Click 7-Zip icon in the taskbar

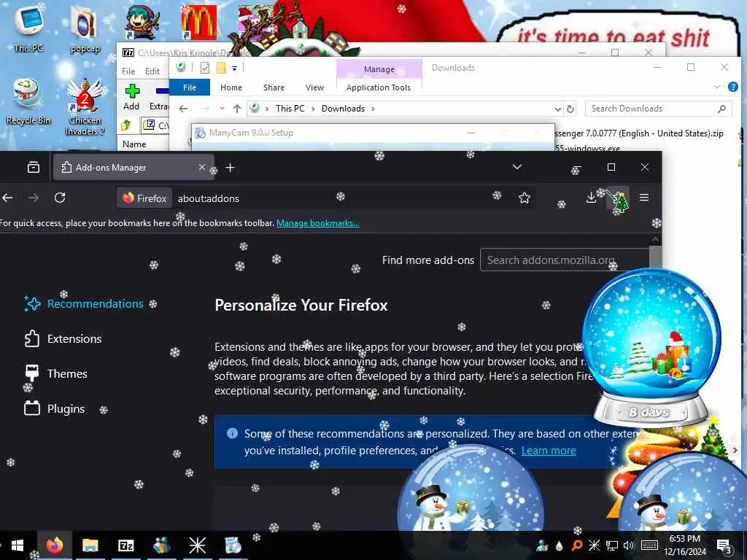coord(125,545)
